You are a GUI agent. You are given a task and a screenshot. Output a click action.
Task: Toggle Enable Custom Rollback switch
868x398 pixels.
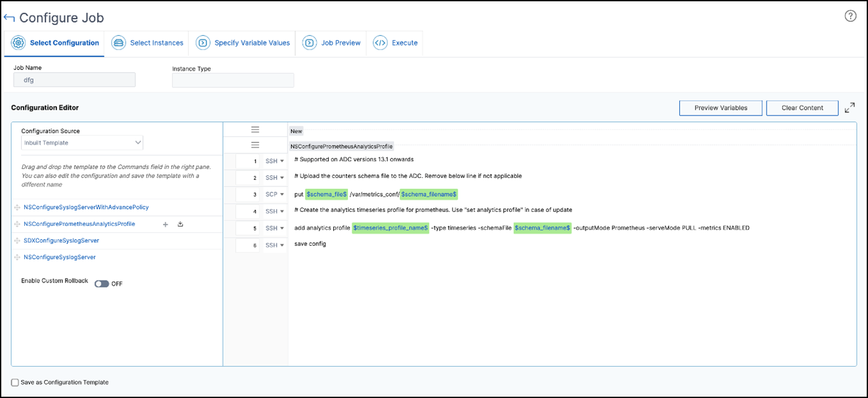(101, 284)
